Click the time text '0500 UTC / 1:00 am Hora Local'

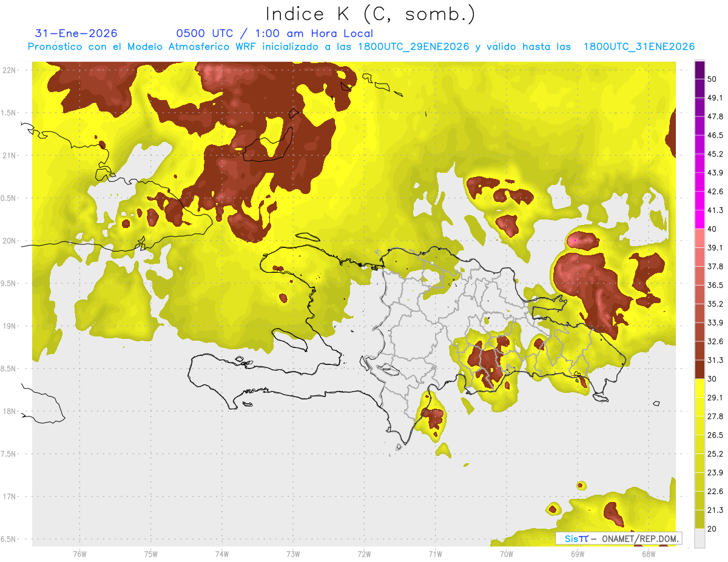click(x=274, y=33)
